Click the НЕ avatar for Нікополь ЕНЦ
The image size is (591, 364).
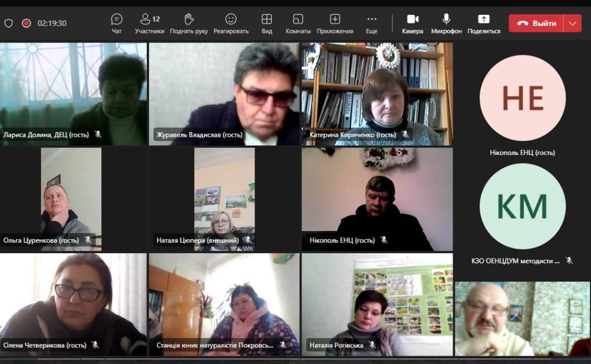coord(522,98)
